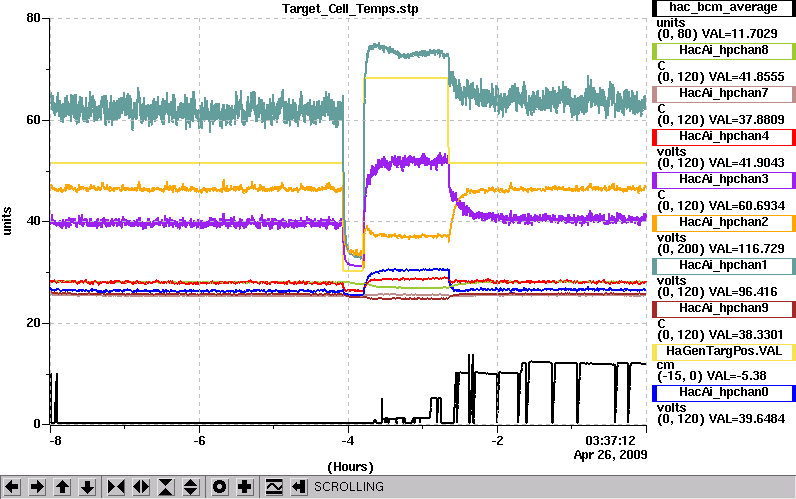Click the vertical zoom-in hourglass icon
Viewport: 796px width, 499px height.
point(166,487)
